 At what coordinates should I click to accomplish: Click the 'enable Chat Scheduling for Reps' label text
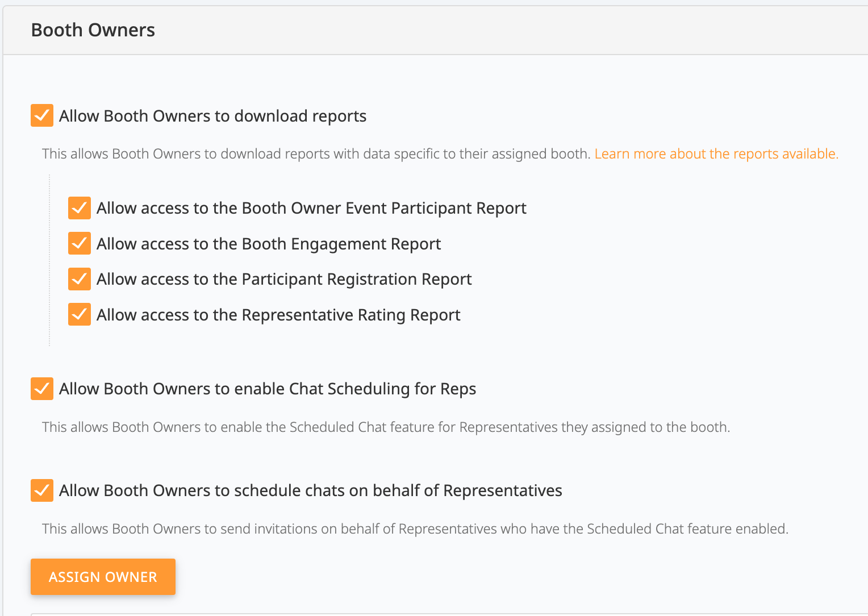268,389
